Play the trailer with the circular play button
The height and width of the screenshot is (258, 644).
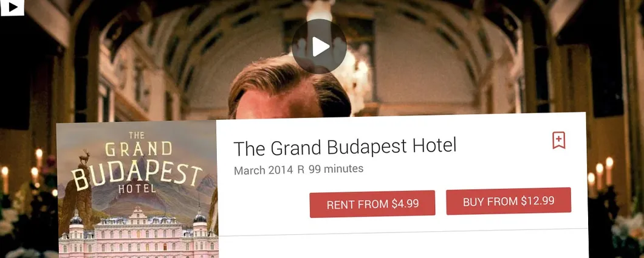(319, 46)
